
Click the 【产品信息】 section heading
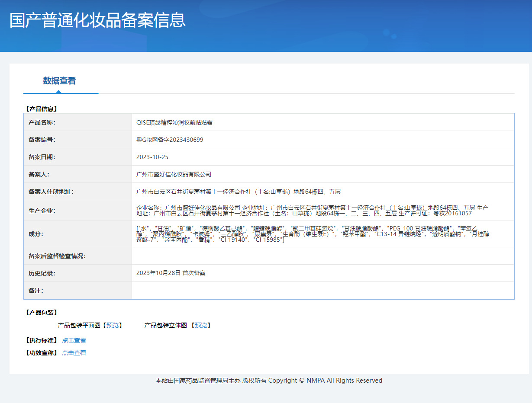click(42, 109)
